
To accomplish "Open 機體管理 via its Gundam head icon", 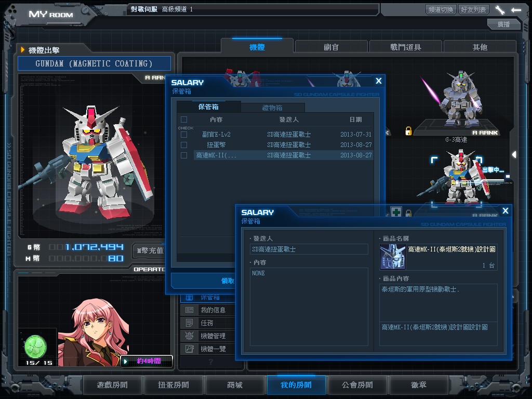I will tap(190, 336).
